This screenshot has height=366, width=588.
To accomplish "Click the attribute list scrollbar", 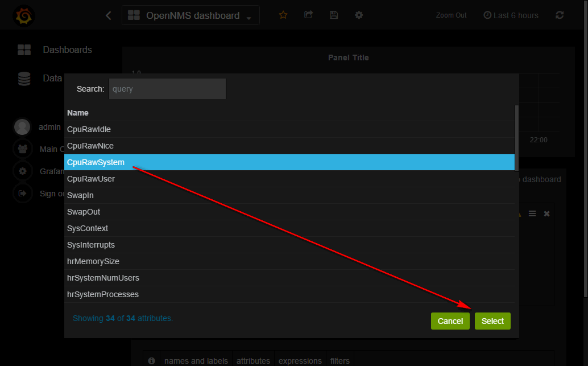I will point(517,138).
